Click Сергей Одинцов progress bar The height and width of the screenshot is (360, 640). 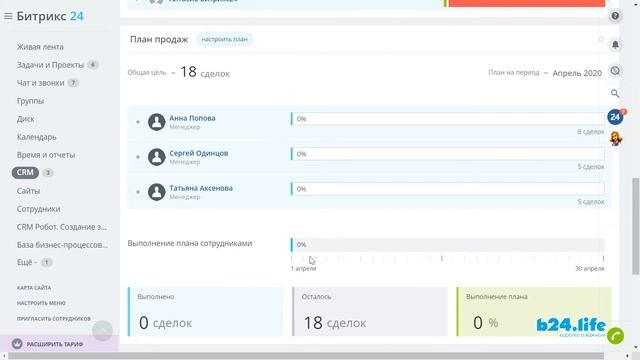[448, 154]
